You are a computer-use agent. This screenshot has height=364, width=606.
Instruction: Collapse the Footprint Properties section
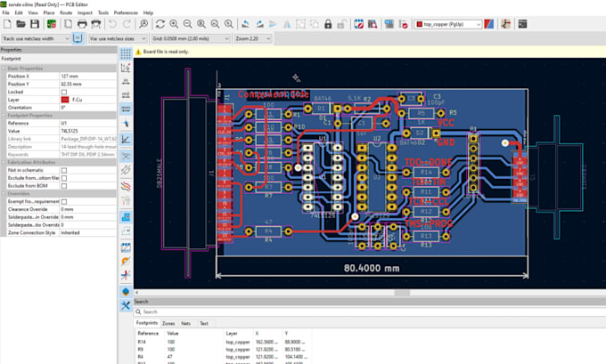pos(4,116)
